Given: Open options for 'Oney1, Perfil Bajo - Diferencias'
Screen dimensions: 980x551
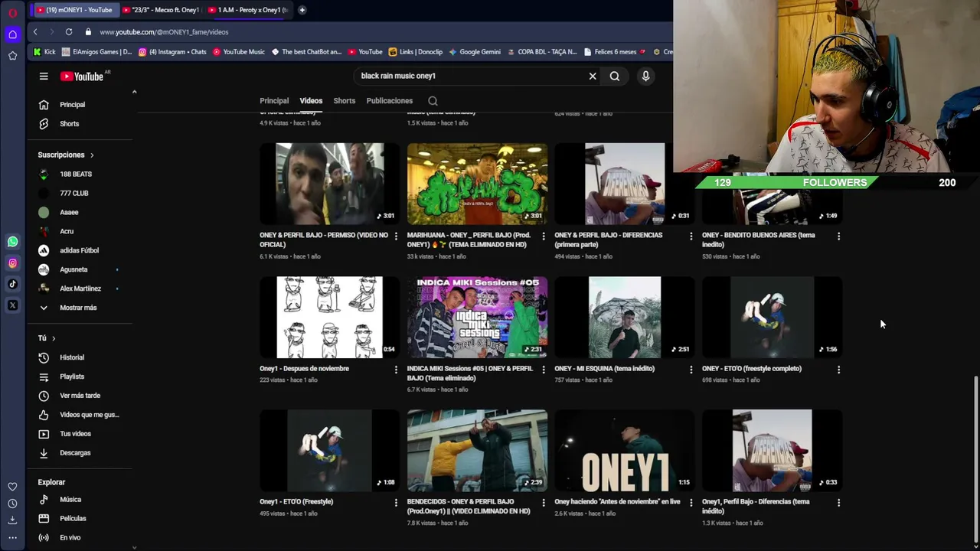Looking at the screenshot, I should pos(838,503).
